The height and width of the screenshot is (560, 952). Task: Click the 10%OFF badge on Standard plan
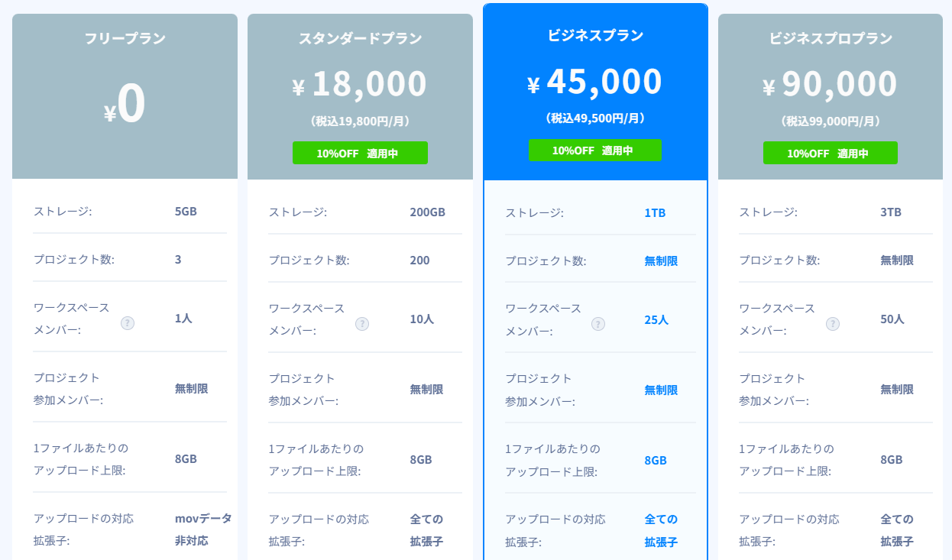tap(360, 153)
